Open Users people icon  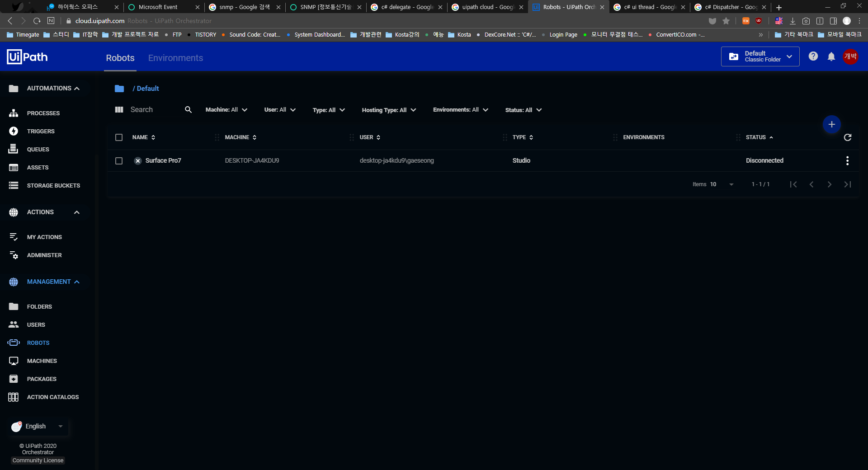click(14, 324)
